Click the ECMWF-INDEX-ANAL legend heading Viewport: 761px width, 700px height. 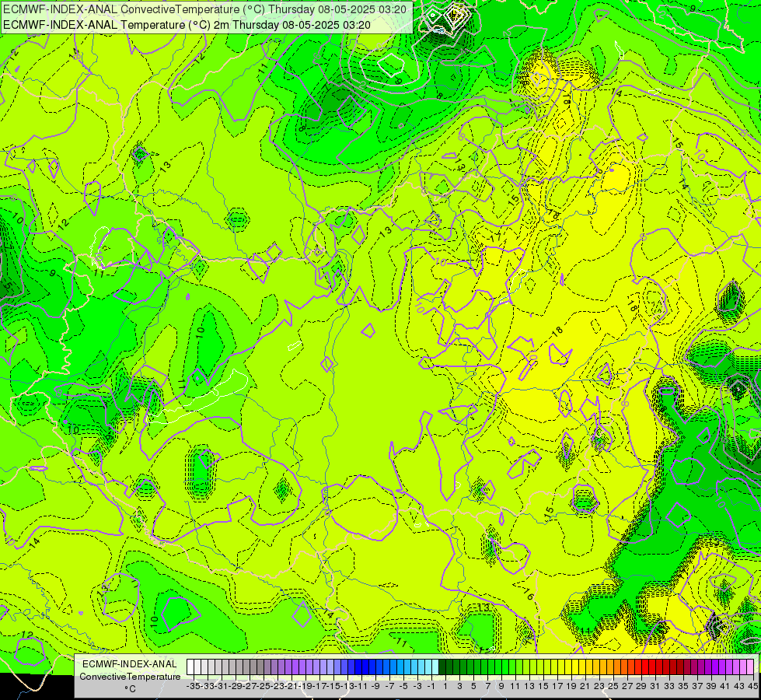(x=130, y=664)
